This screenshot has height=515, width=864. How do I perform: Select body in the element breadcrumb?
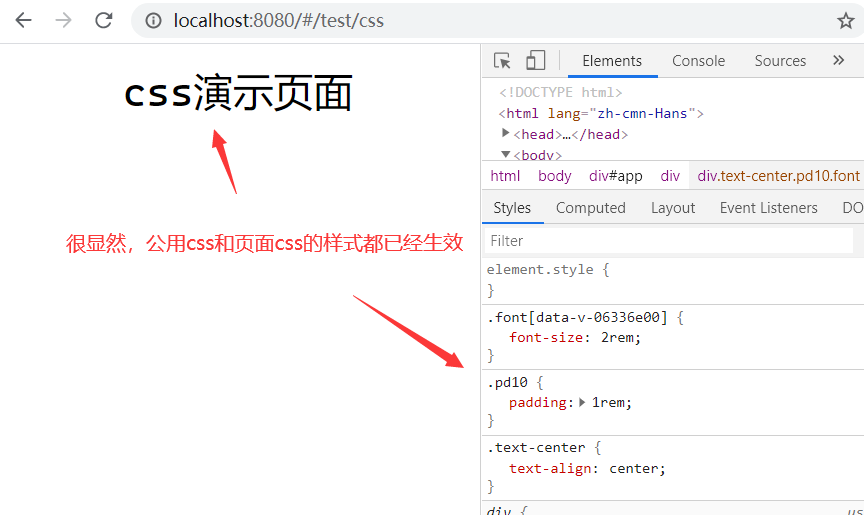click(x=554, y=176)
